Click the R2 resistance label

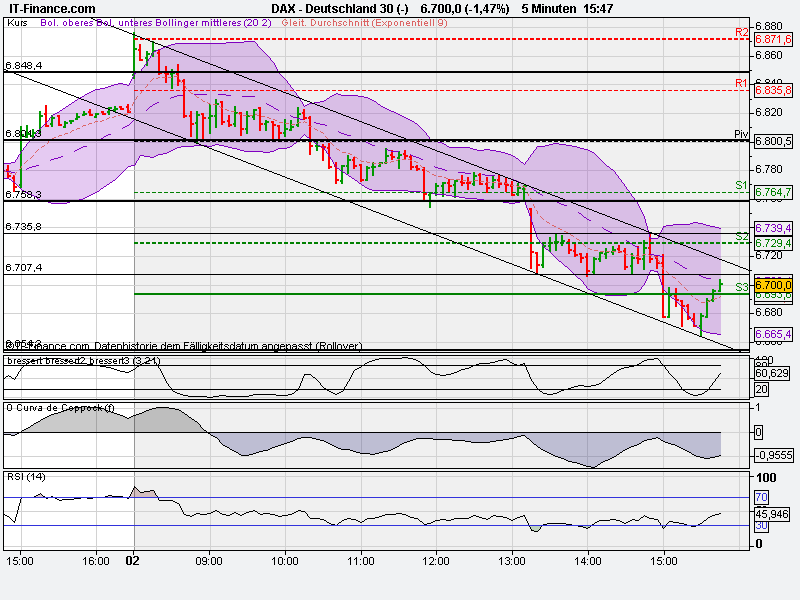(x=741, y=32)
